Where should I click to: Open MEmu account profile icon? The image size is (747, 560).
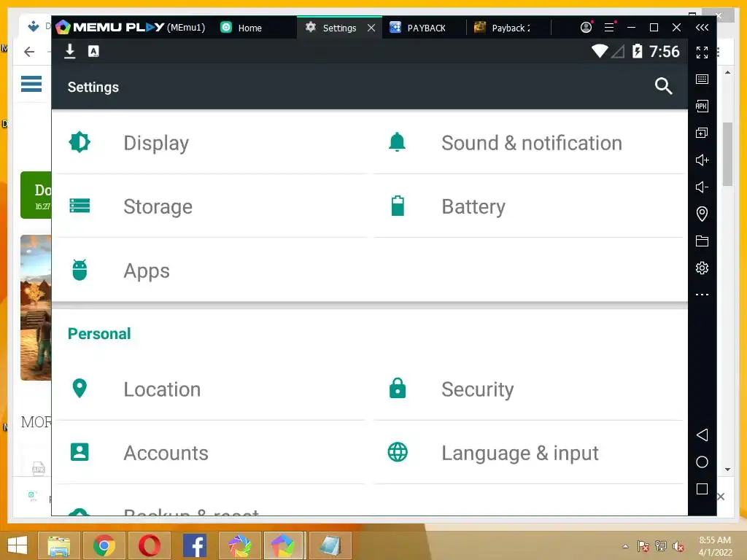(x=586, y=27)
